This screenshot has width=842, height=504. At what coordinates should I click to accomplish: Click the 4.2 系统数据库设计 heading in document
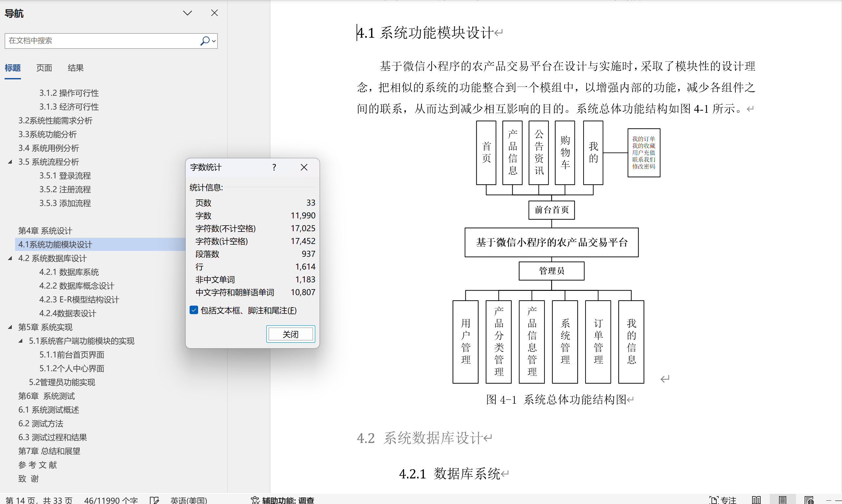pos(420,438)
